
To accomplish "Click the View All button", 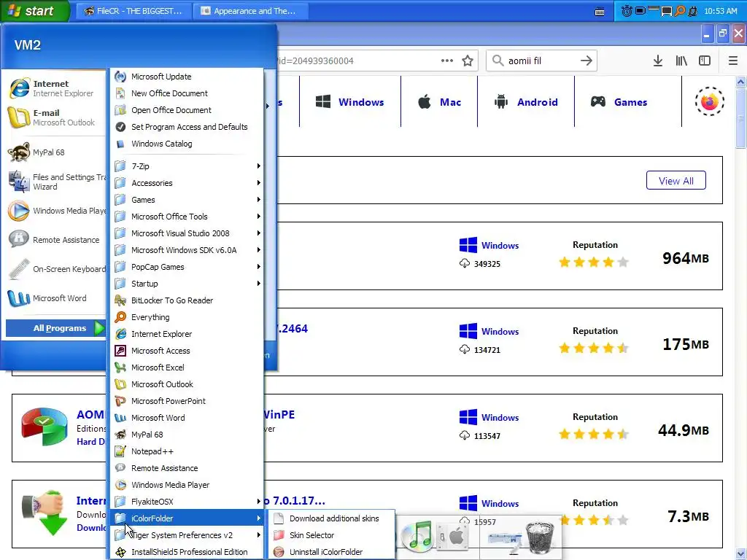I will click(676, 181).
